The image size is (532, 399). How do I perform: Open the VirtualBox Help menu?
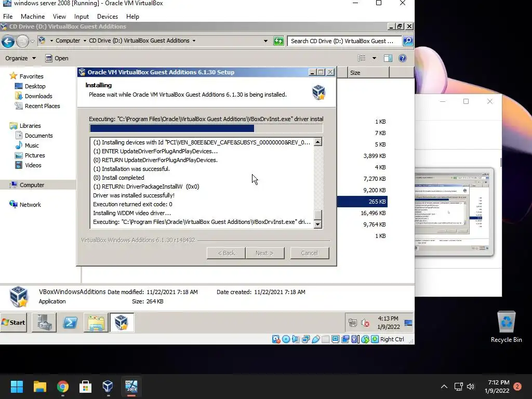coord(132,16)
